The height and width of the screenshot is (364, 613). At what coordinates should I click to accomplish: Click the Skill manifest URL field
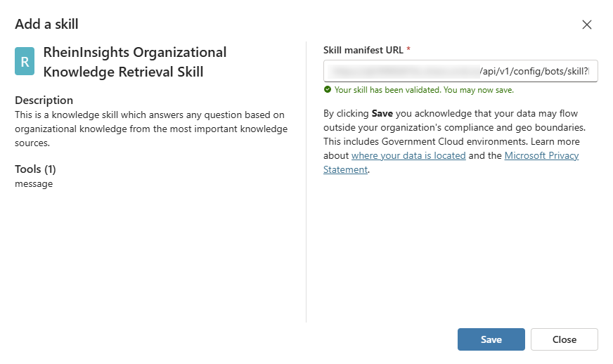[x=460, y=71]
